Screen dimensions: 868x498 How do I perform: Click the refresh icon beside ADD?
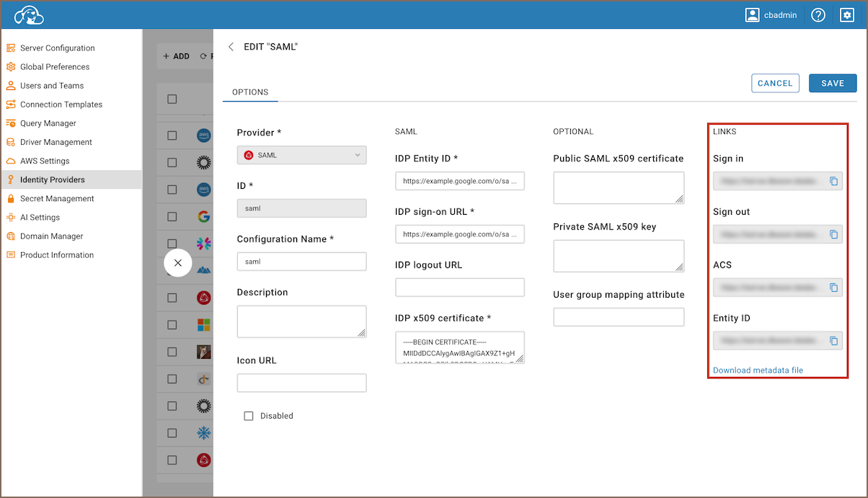205,55
